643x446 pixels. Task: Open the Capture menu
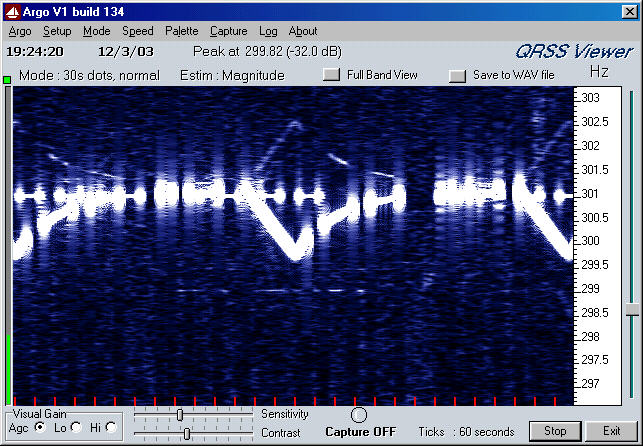pos(228,31)
